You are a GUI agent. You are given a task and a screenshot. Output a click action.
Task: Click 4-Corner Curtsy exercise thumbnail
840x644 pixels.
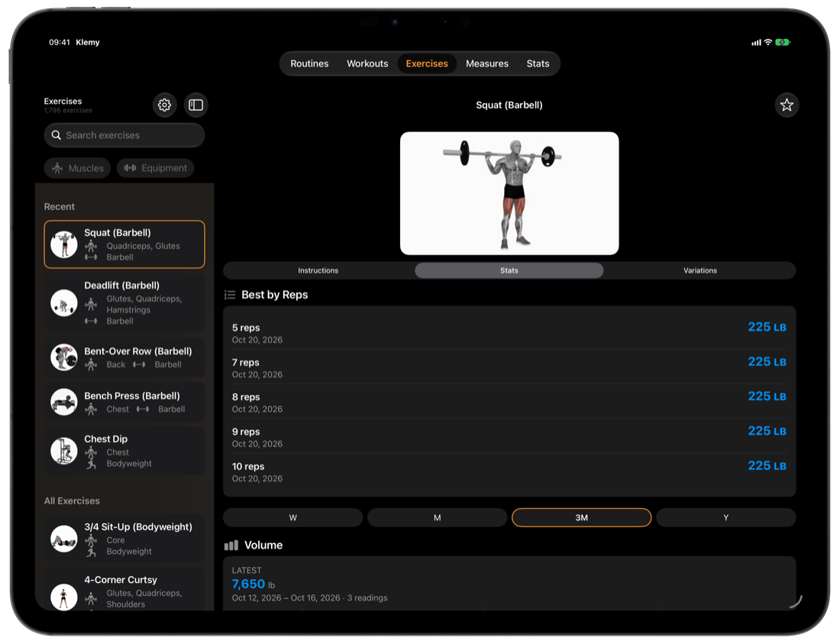point(63,597)
